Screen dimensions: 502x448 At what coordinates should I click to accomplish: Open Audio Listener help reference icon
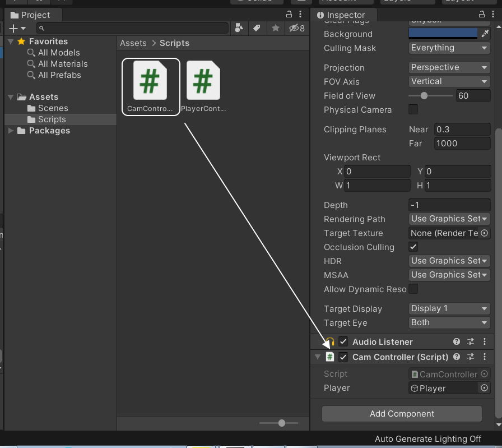tap(457, 341)
